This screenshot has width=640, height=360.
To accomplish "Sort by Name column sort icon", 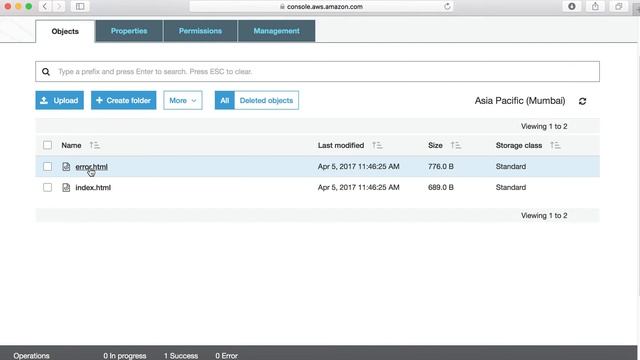I will (x=95, y=145).
